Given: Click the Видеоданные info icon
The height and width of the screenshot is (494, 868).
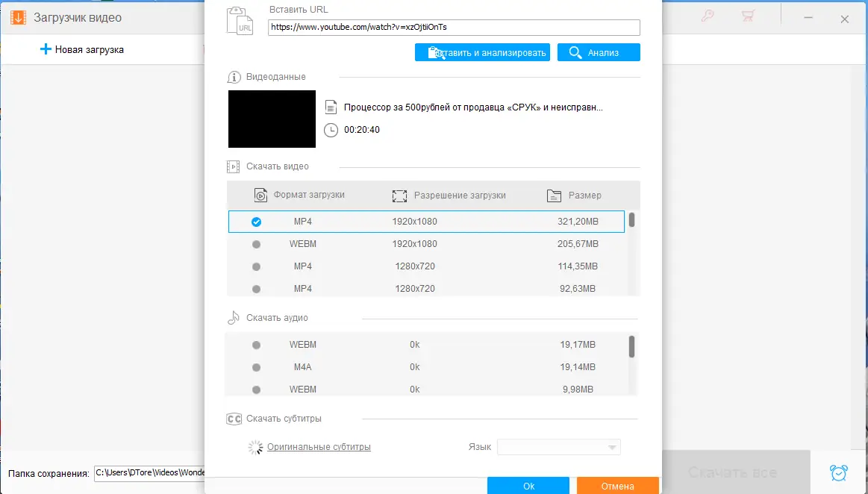Looking at the screenshot, I should [x=232, y=75].
